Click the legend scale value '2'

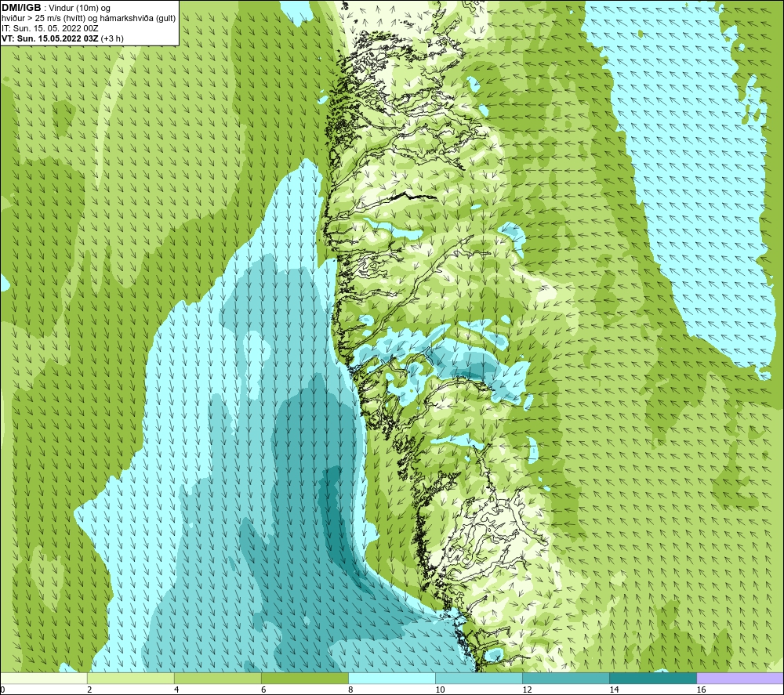89,690
